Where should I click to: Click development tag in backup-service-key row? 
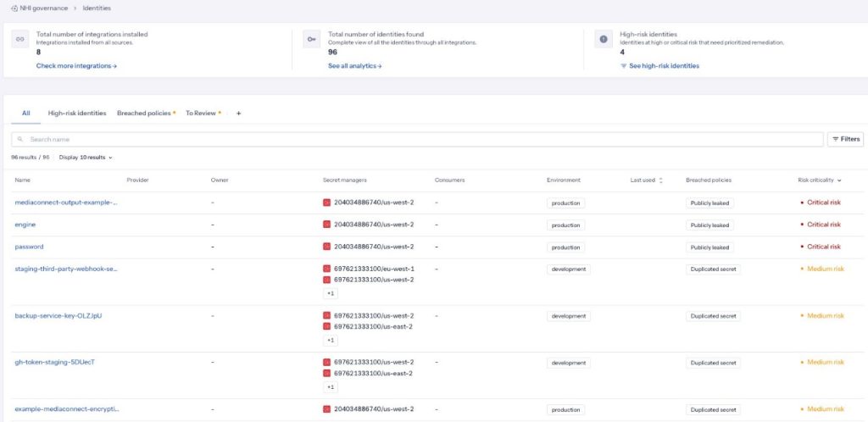coord(569,316)
